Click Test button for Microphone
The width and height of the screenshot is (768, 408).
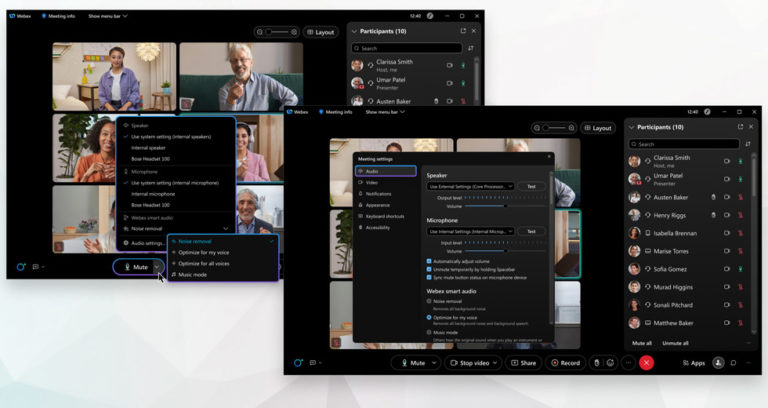tap(531, 231)
